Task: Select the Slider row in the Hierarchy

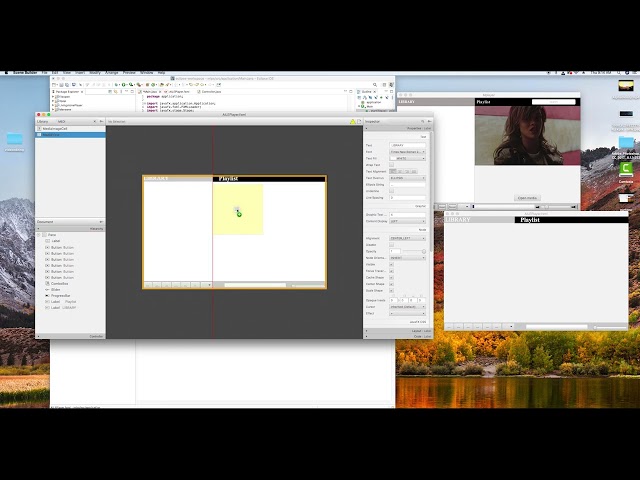Action: (70, 289)
